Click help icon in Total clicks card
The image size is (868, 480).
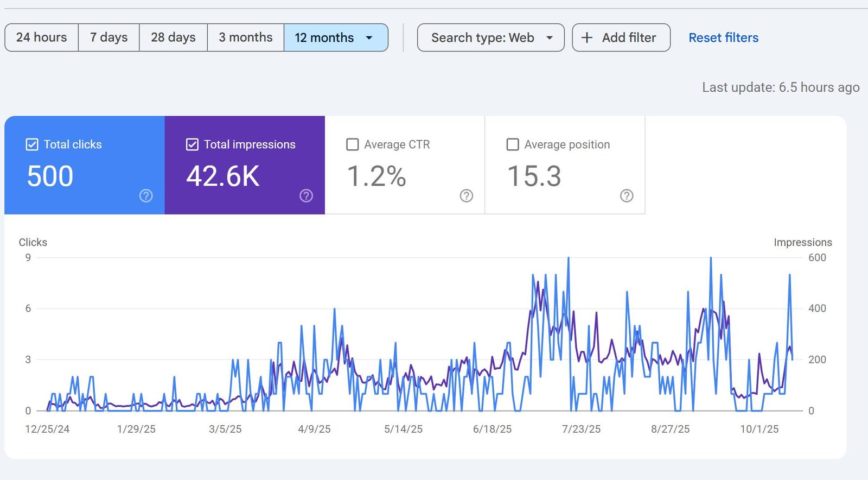point(146,195)
